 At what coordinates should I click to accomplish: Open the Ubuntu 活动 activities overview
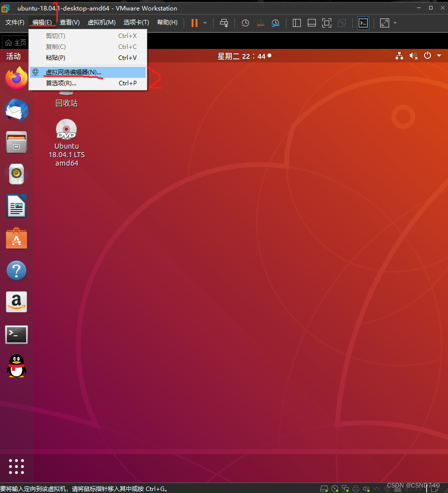pos(13,56)
